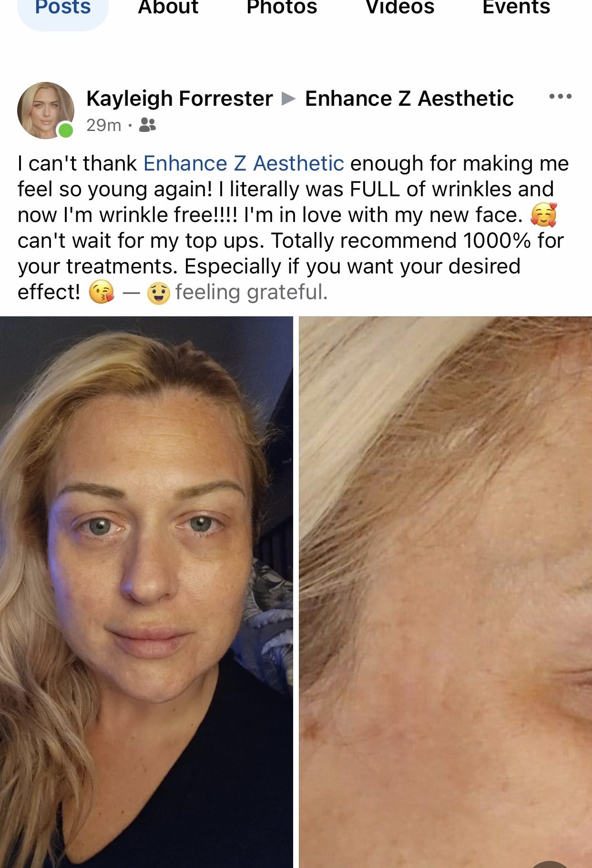Tap the 'feeling grateful' activity text

tap(251, 292)
